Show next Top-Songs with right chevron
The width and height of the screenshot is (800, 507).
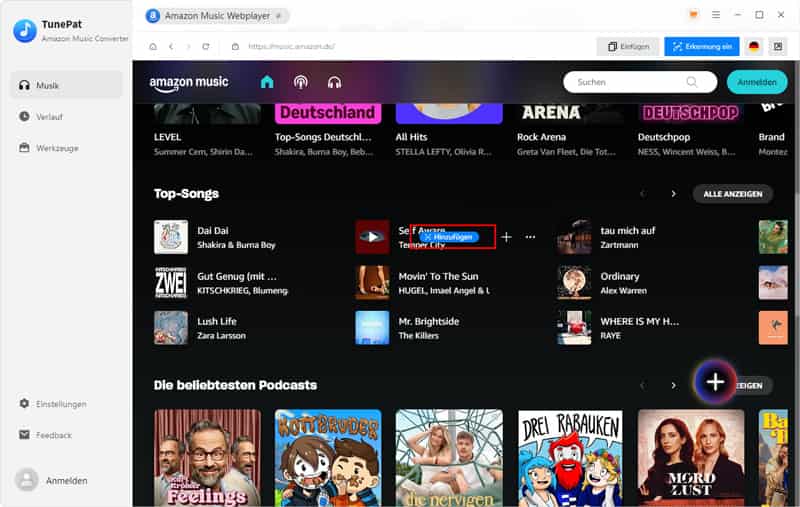673,194
